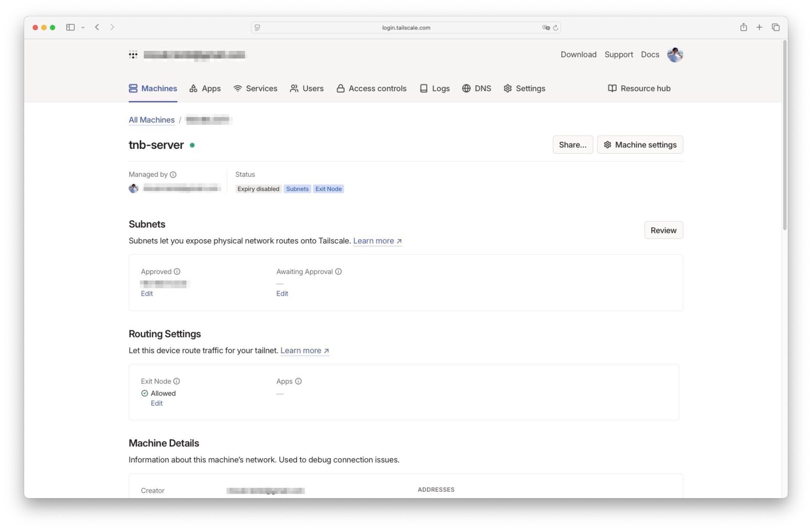Click the translate icon in address bar

(546, 28)
